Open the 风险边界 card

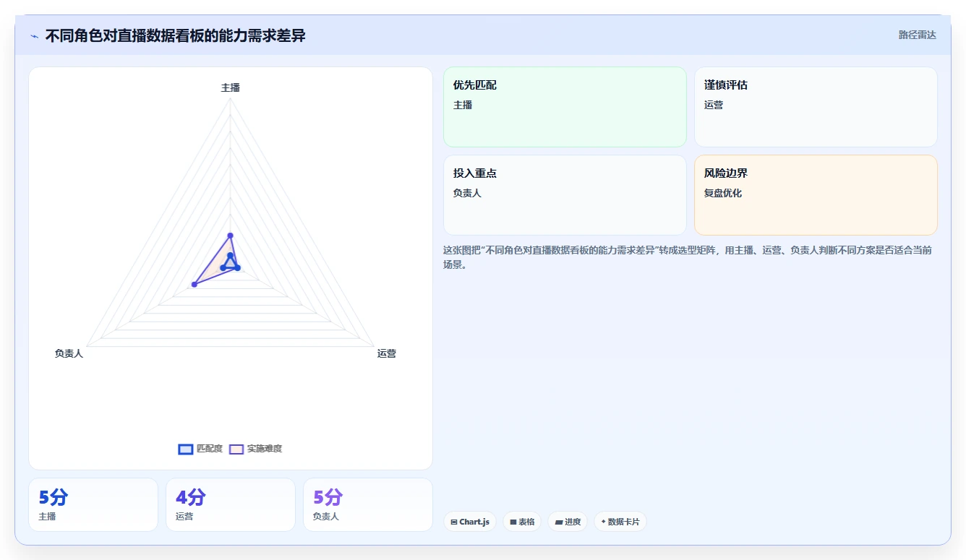pos(816,195)
